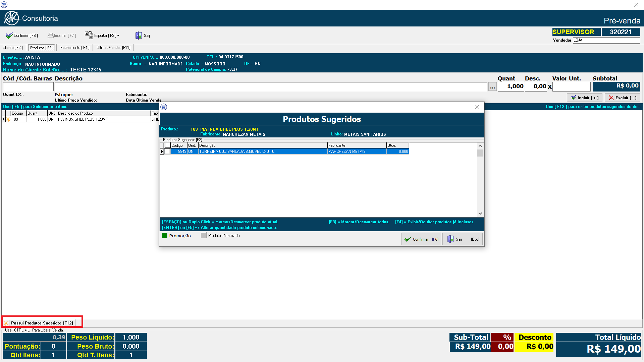Click Possui Produtos Sugeridos [F12] status item

(x=42, y=323)
